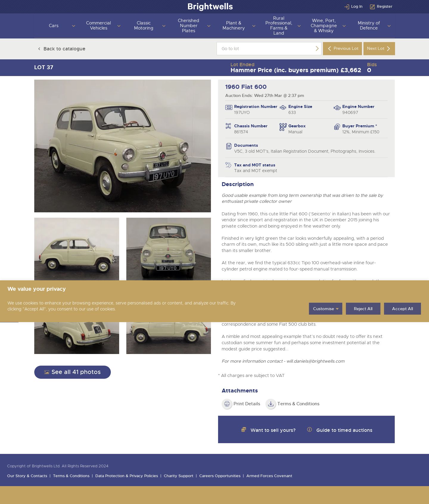The image size is (429, 504).
Task: Click the Gearbox icon
Action: (283, 127)
